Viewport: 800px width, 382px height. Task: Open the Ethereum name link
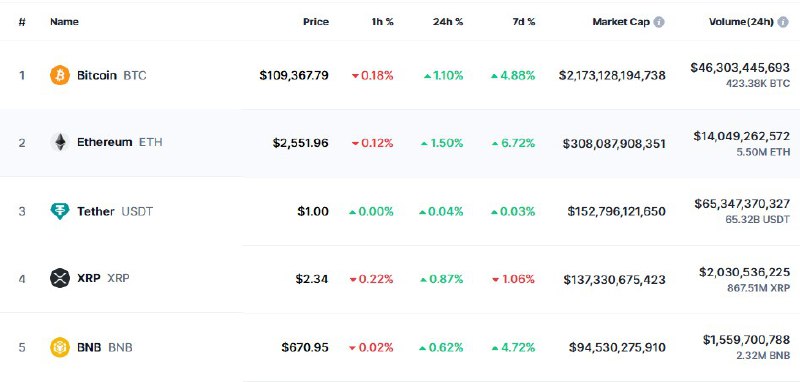click(x=105, y=142)
